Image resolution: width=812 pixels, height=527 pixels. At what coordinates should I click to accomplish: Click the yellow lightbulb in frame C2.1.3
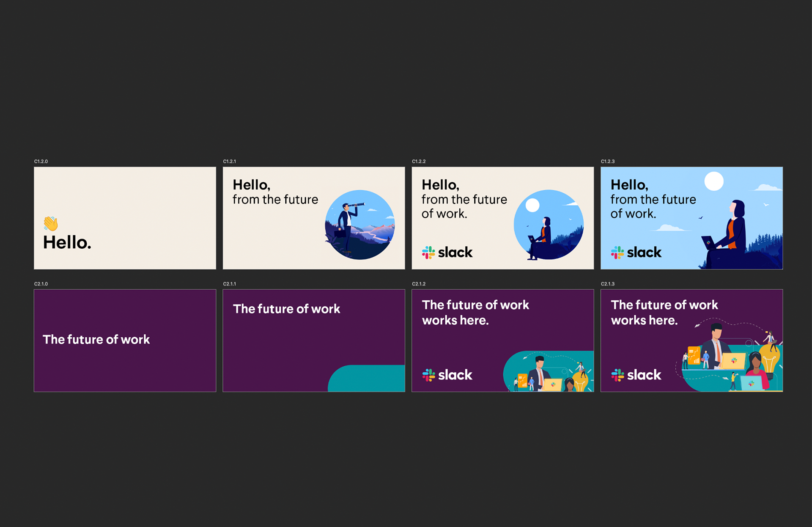pyautogui.click(x=770, y=361)
